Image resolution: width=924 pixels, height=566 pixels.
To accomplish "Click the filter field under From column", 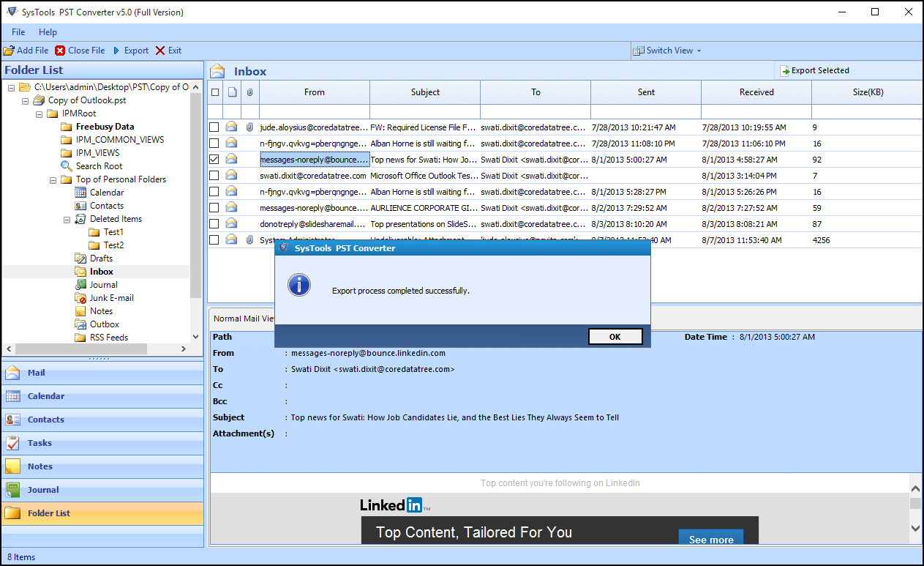I will click(315, 111).
